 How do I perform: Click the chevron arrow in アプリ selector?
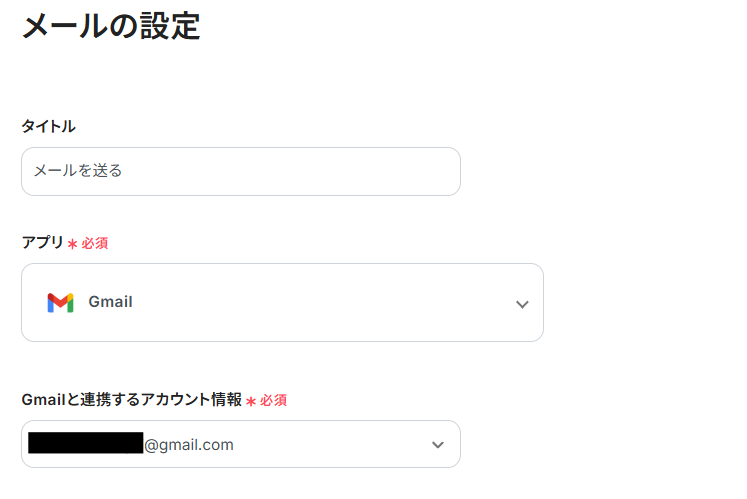click(x=522, y=304)
